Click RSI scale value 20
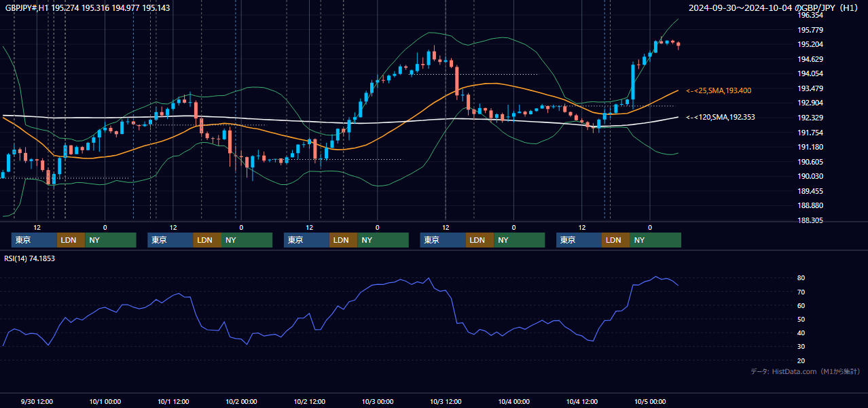 point(801,360)
